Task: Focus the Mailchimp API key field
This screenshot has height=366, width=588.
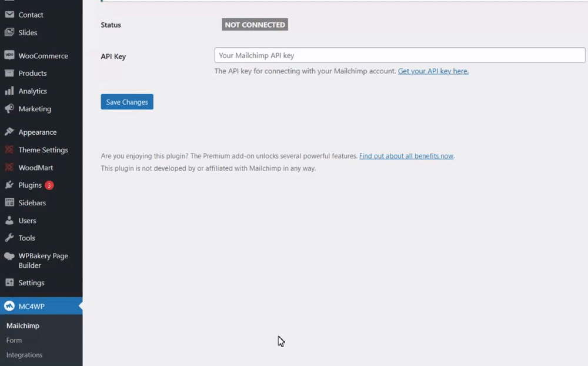Action: tap(400, 55)
